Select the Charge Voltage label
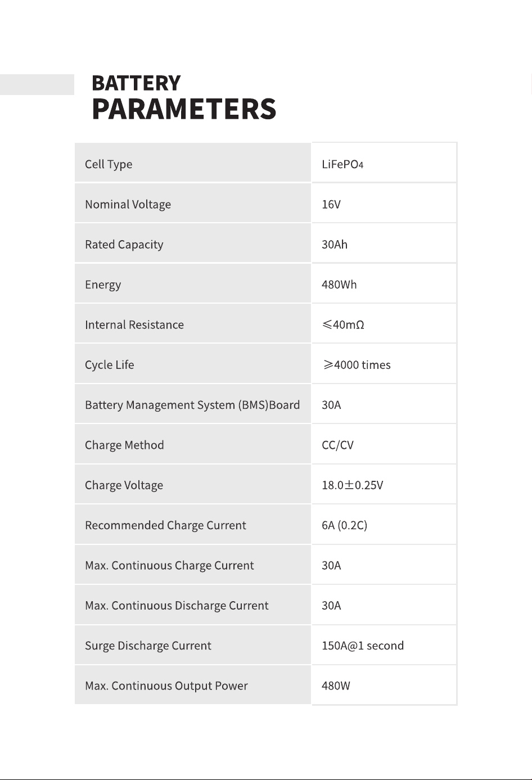The image size is (532, 780). (124, 485)
